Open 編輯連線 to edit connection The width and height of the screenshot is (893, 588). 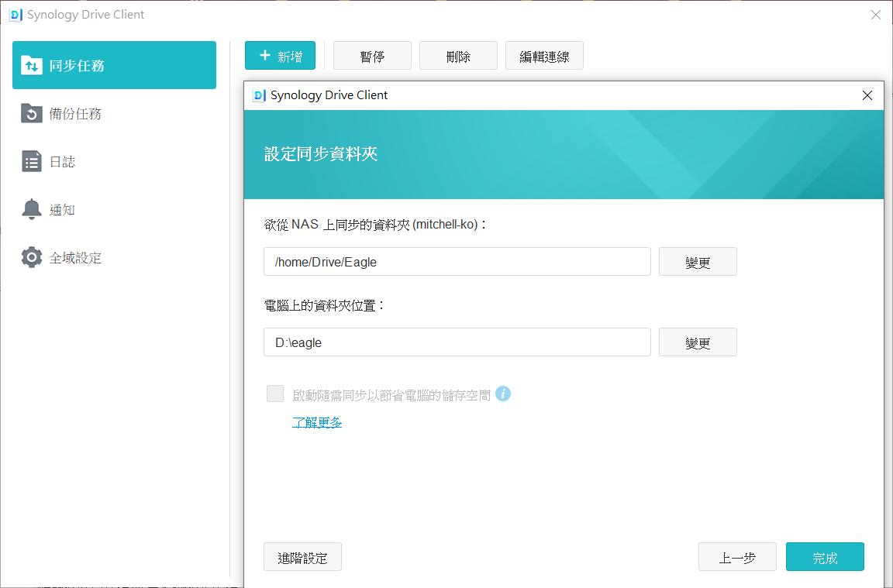(544, 55)
